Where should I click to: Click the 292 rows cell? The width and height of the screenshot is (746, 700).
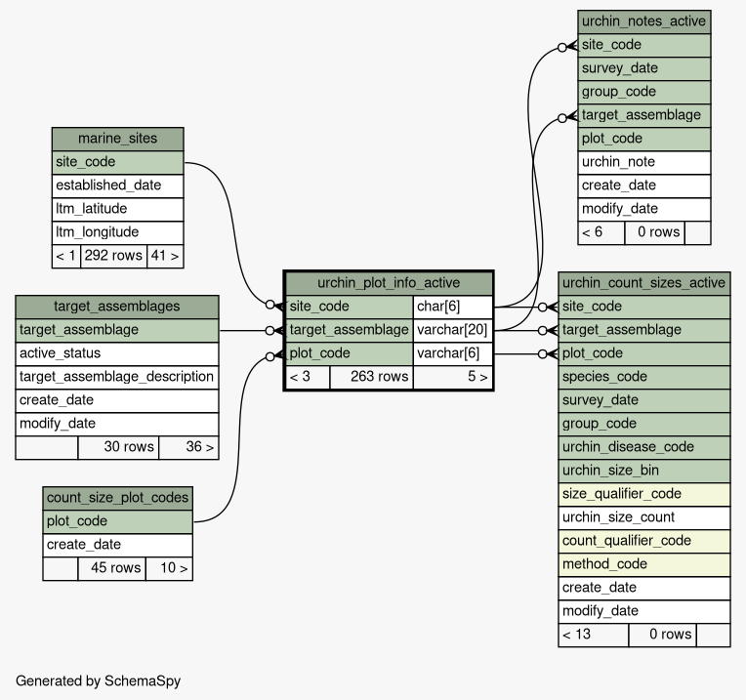coord(113,257)
